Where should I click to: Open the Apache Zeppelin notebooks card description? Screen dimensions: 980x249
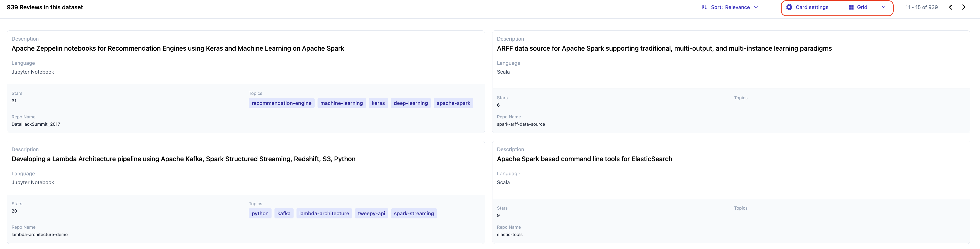178,48
